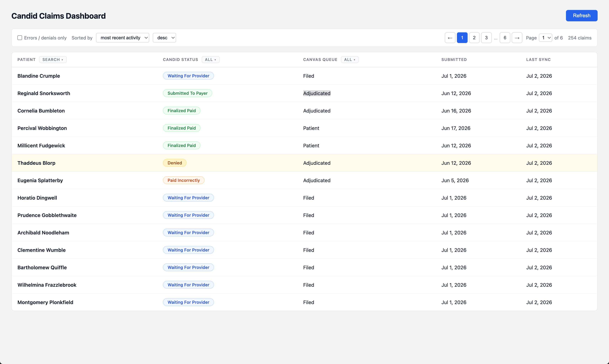This screenshot has height=364, width=609.
Task: Click Millicent Fudgewick's Finalized Paid badge
Action: point(181,145)
